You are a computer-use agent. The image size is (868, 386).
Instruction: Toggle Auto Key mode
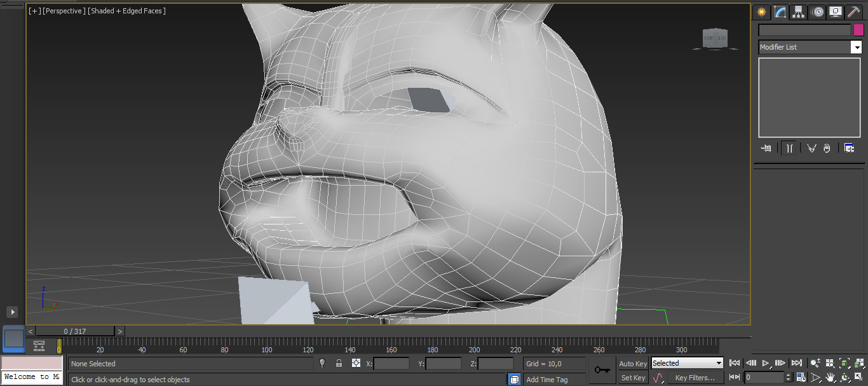633,364
